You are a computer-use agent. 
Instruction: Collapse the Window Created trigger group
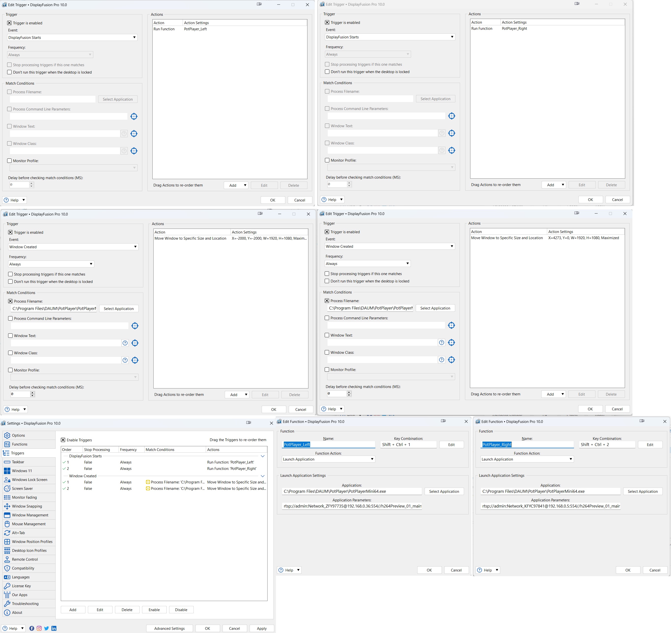pyautogui.click(x=263, y=476)
